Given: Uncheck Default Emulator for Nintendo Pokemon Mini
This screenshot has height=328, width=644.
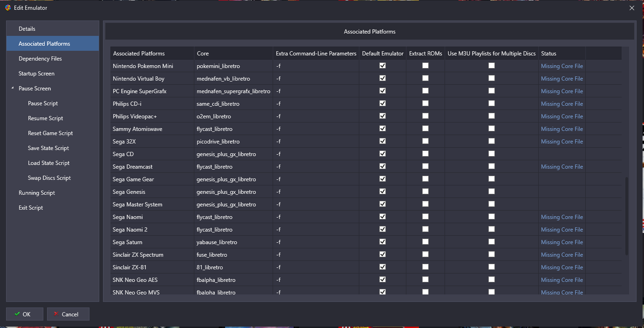Looking at the screenshot, I should 383,66.
